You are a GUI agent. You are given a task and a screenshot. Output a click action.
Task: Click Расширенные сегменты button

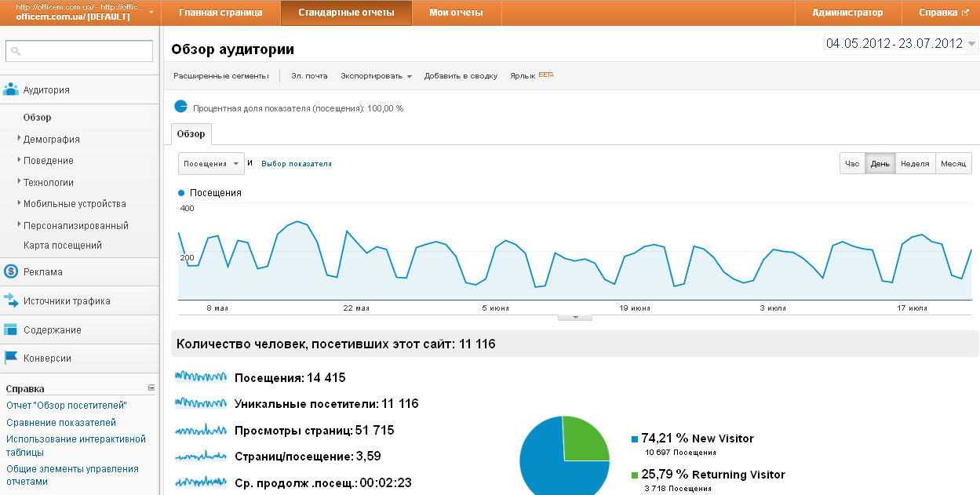tap(221, 76)
